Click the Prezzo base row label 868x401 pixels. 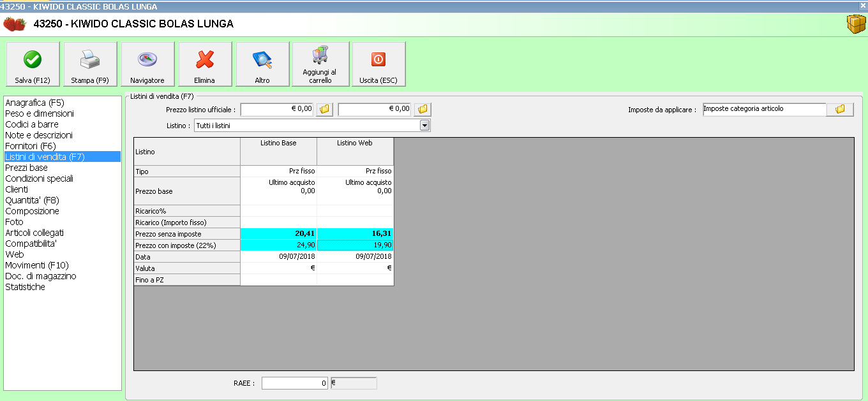click(x=187, y=191)
